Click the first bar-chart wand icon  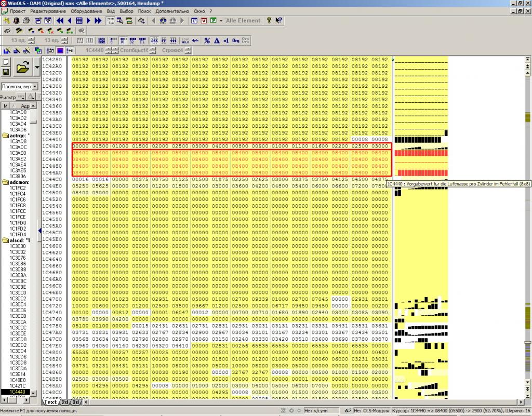point(7,50)
